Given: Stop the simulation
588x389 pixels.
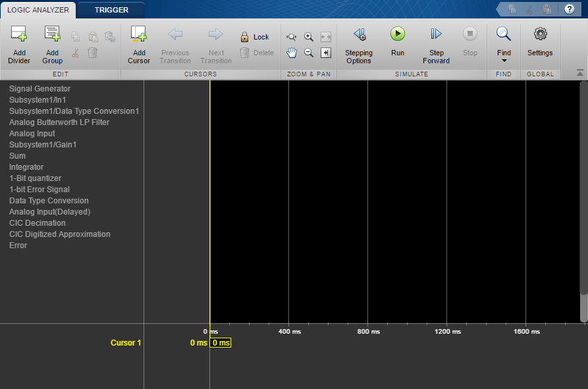Looking at the screenshot, I should [x=470, y=41].
